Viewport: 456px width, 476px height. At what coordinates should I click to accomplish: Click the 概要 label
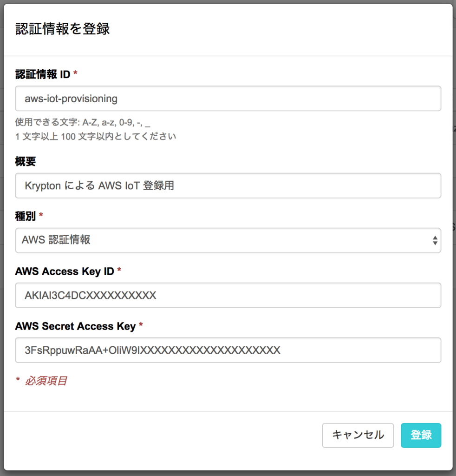pyautogui.click(x=26, y=161)
